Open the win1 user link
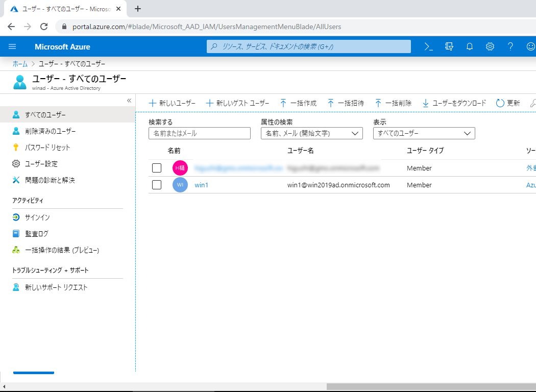The image size is (536, 392). point(201,185)
